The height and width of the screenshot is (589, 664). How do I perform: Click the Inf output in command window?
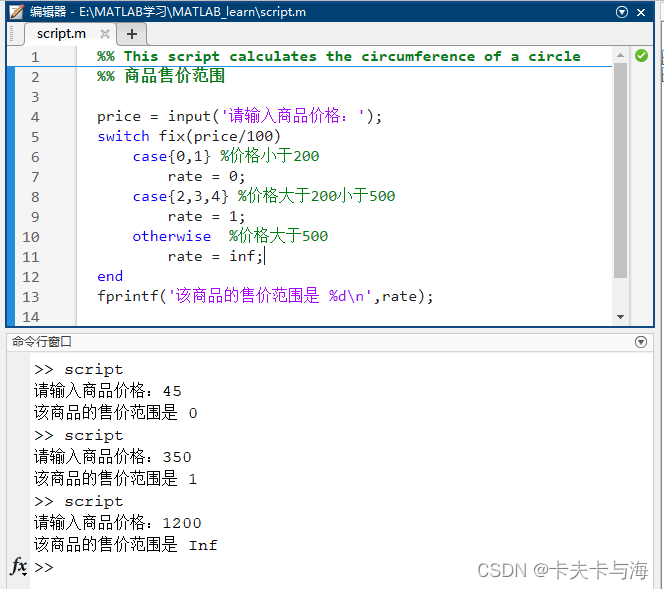coord(203,545)
